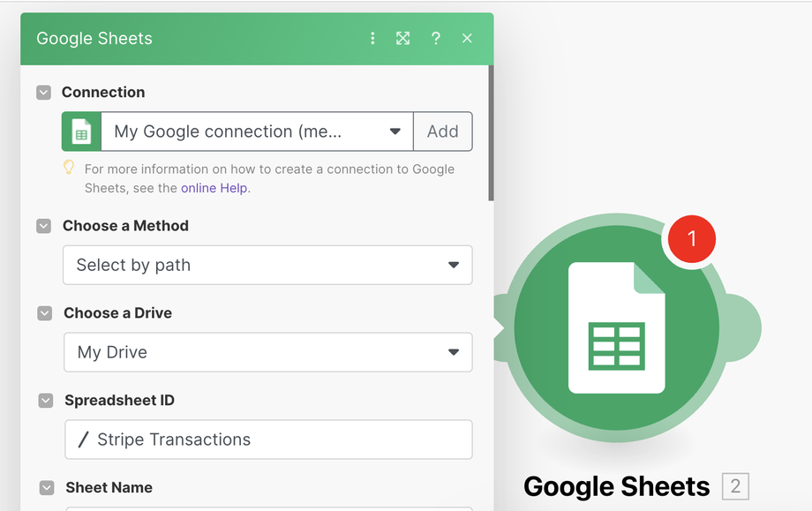Click the right connector of the Sheets module
The width and height of the screenshot is (812, 511).
(742, 327)
